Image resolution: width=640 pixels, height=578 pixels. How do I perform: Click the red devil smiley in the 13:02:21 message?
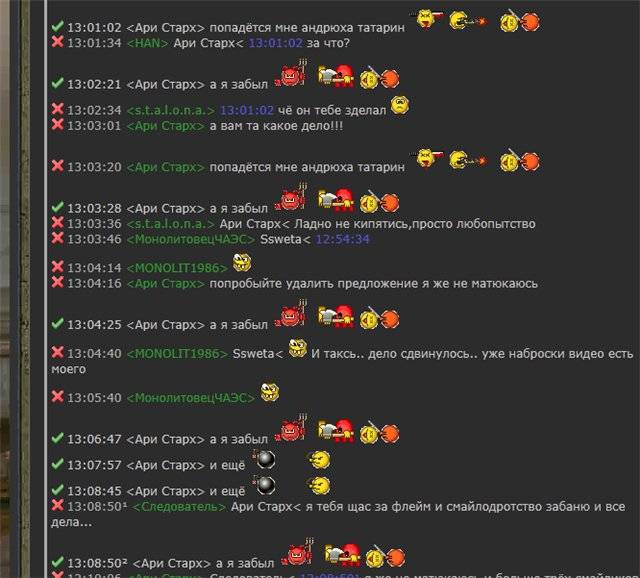point(291,74)
